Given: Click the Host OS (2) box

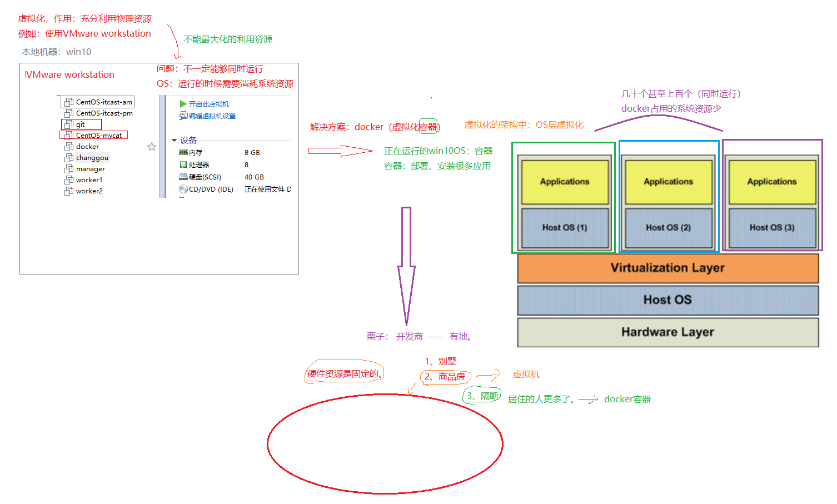Looking at the screenshot, I should point(668,228).
